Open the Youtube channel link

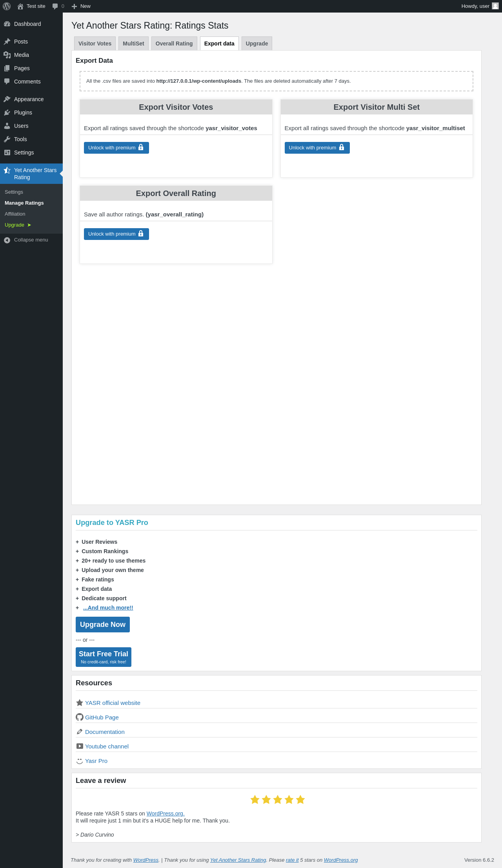(107, 746)
